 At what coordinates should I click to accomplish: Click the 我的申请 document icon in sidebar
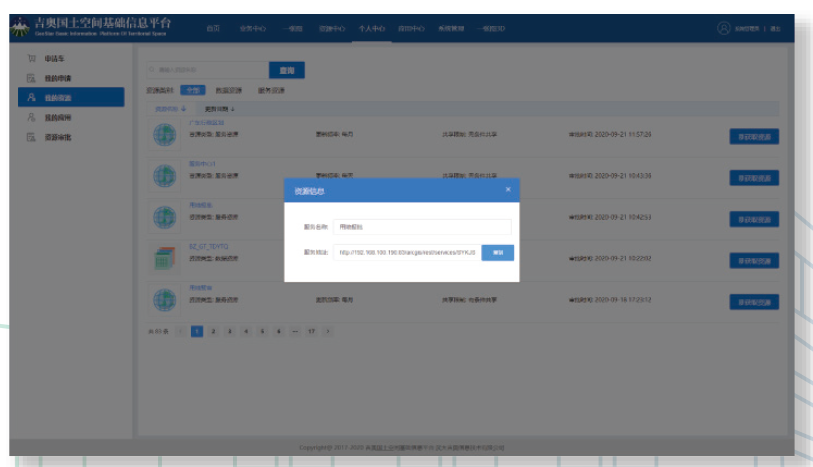31,78
